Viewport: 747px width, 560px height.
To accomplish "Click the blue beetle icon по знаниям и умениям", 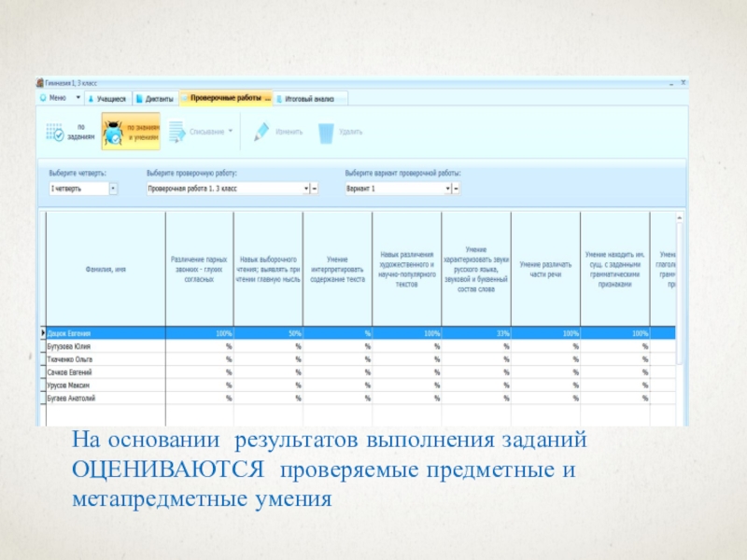I will click(113, 133).
